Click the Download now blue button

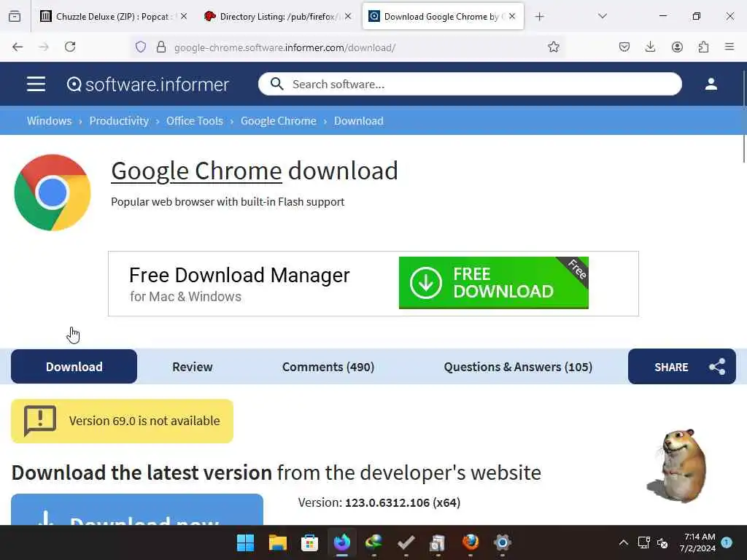(137, 510)
